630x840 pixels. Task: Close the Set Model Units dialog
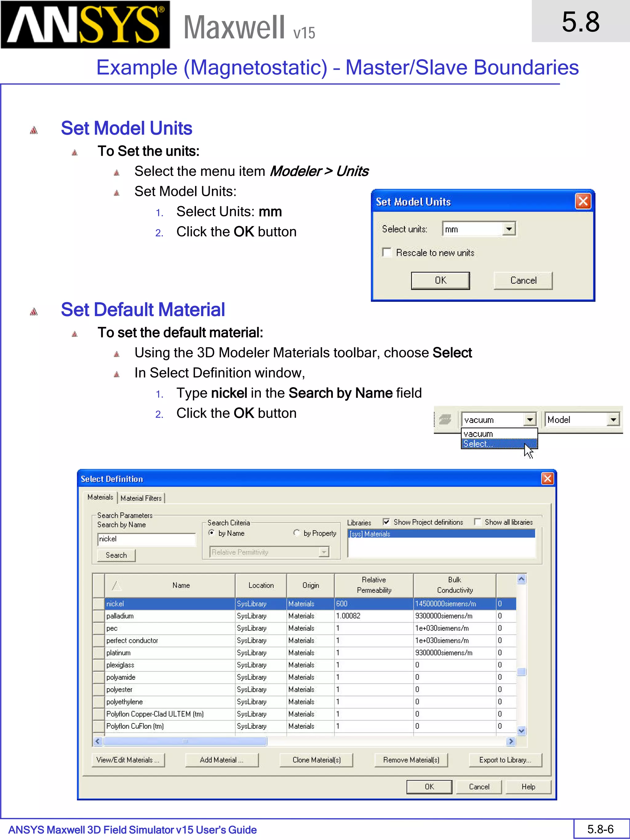(x=583, y=201)
